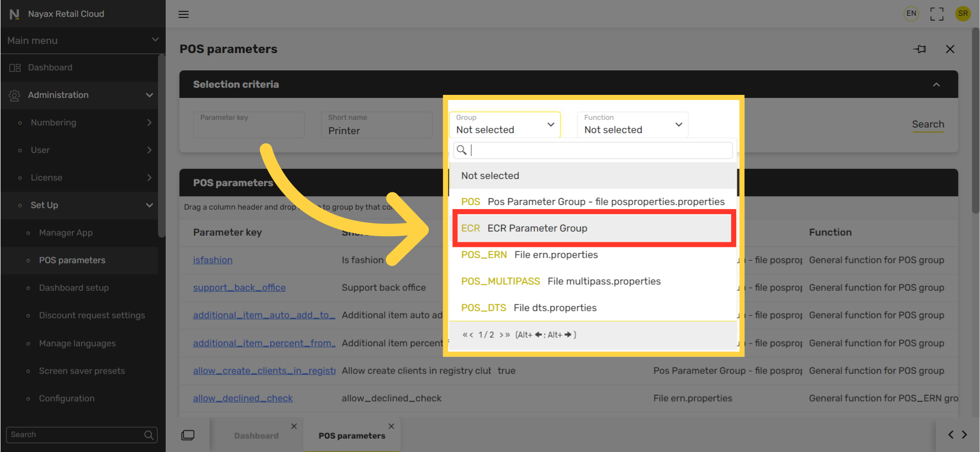The image size is (980, 452).
Task: Pin the POS parameters panel
Action: (x=920, y=49)
